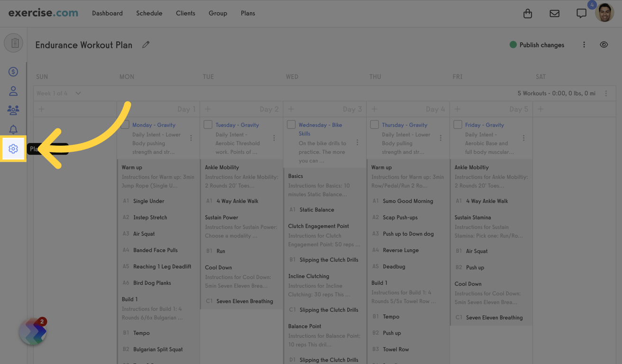Tick the Friday - Gravity workout checkbox
622x364 pixels.
457,124
